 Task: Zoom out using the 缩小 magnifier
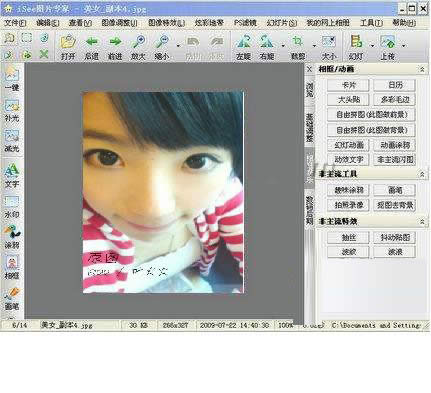[x=162, y=42]
